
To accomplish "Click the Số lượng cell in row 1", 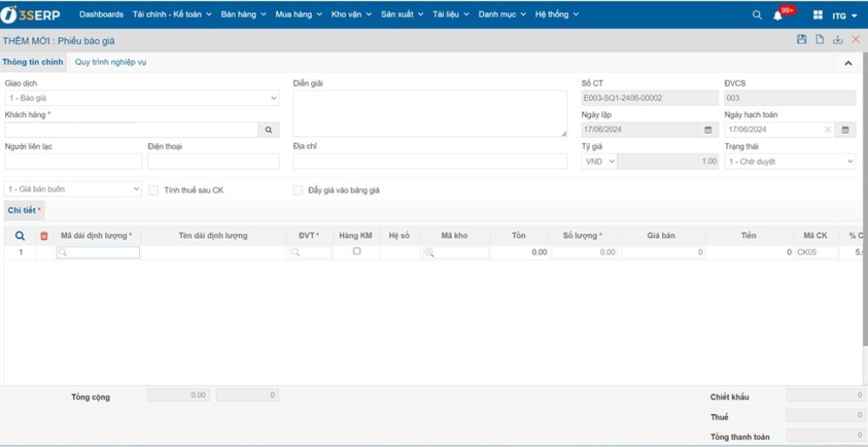I will point(584,253).
